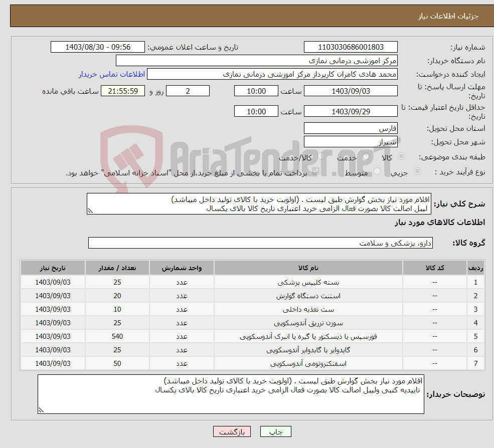Click the کد کالا column header
Image resolution: width=494 pixels, height=448 pixels.
tap(435, 268)
